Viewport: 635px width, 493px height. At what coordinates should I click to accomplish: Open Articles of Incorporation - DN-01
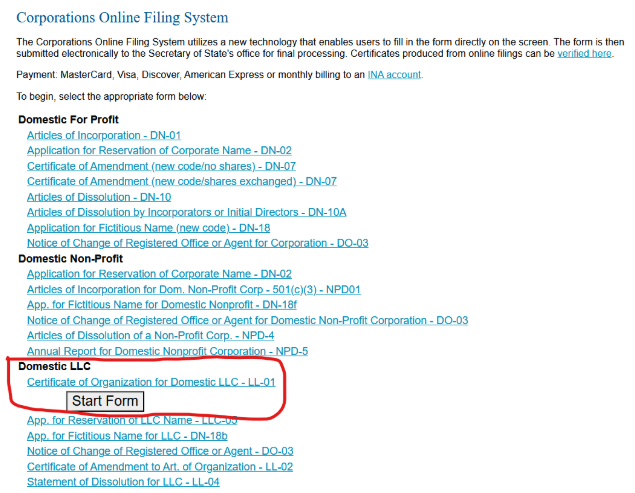pyautogui.click(x=104, y=135)
